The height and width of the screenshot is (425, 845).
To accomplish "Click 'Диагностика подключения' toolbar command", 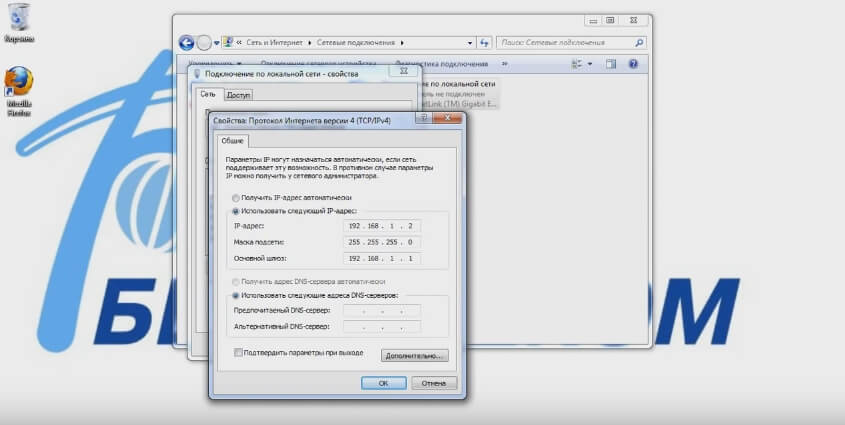I will coord(441,64).
